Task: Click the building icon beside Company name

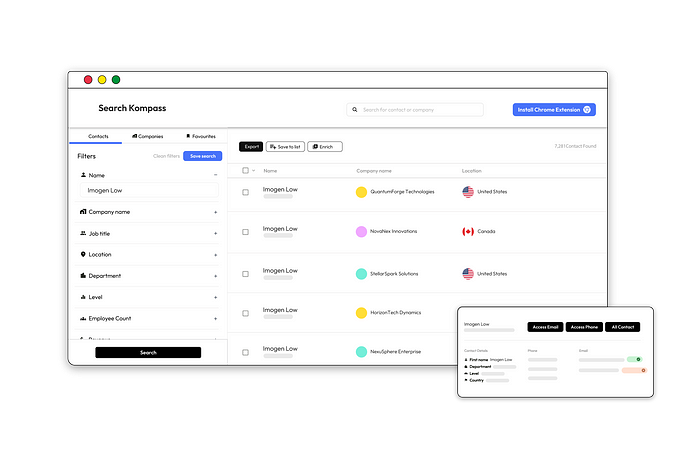Action: pos(83,212)
